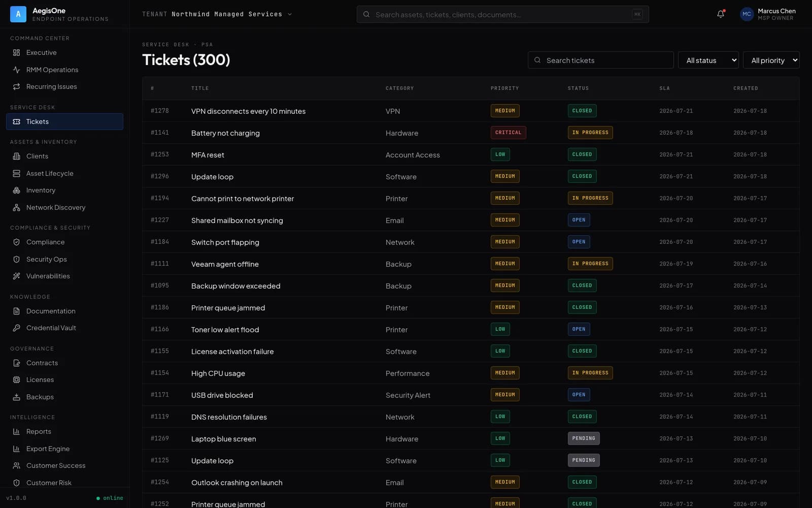Open the Laptop blue screen ticket
The height and width of the screenshot is (508, 812).
pyautogui.click(x=223, y=439)
